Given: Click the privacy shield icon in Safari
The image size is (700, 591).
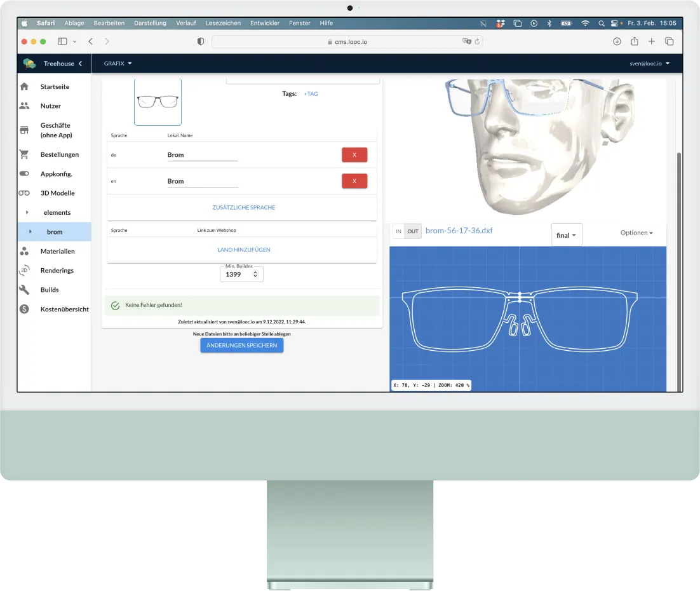Looking at the screenshot, I should tap(201, 41).
